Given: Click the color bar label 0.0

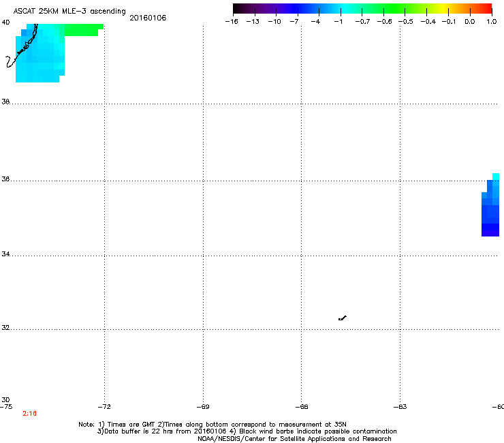Looking at the screenshot, I should [x=470, y=22].
